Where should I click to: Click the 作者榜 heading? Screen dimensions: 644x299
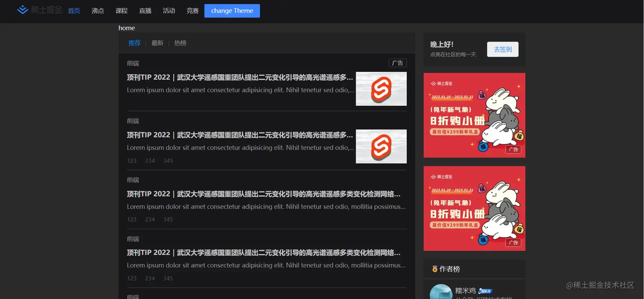[x=450, y=269]
